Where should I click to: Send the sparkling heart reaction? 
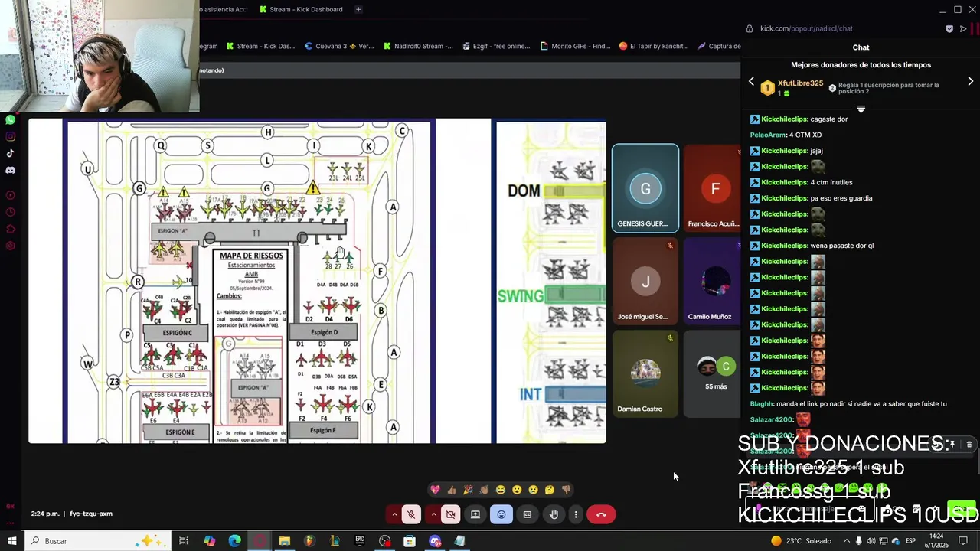[x=435, y=490]
